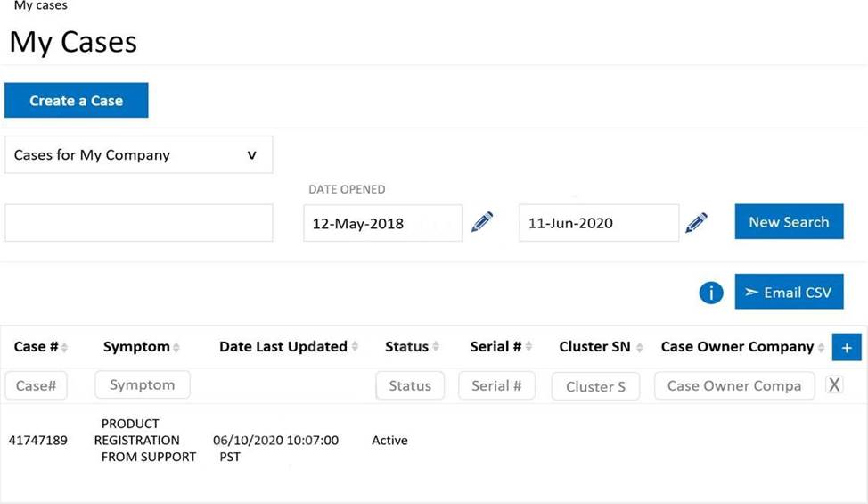Open case number 41747189
This screenshot has height=504, width=868.
(x=38, y=441)
